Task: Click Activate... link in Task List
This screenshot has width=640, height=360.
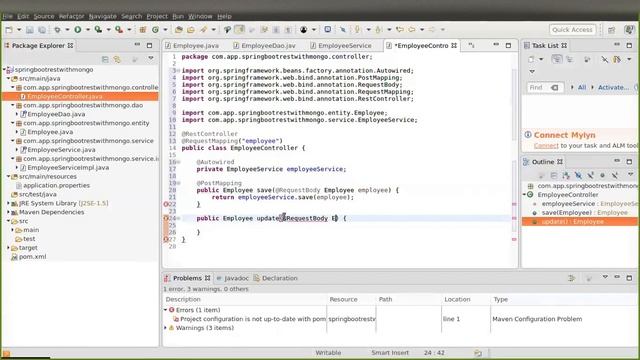Action: coord(613,87)
